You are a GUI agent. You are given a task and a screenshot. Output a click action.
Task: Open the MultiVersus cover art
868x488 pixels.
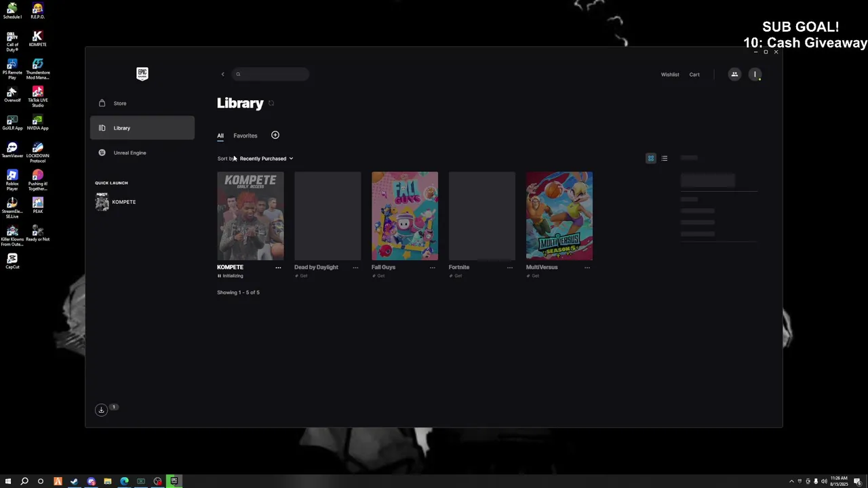[559, 216]
